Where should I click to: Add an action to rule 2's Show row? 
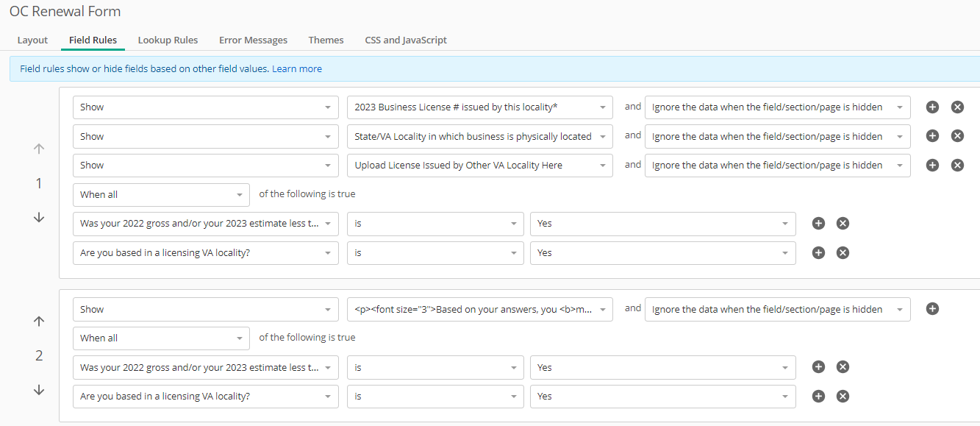932,309
